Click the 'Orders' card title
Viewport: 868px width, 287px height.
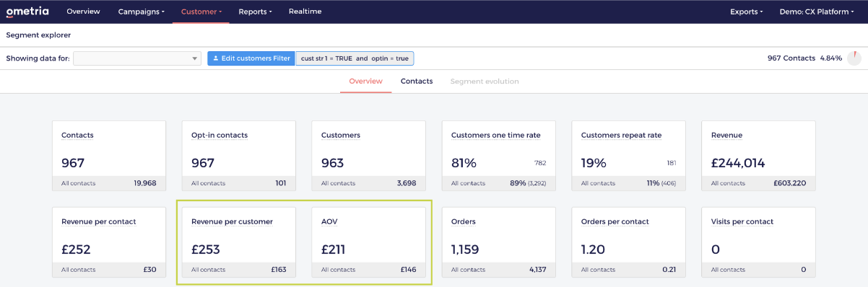464,221
